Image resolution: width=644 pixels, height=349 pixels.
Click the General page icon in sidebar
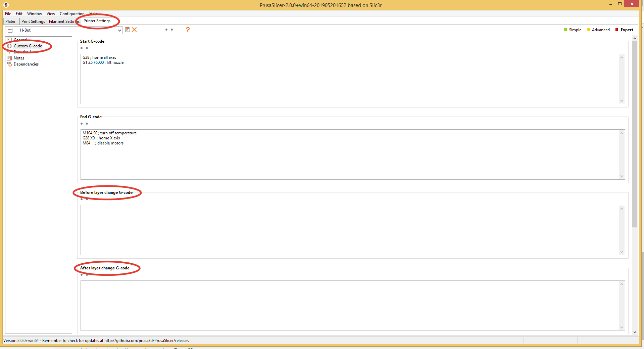tap(9, 40)
